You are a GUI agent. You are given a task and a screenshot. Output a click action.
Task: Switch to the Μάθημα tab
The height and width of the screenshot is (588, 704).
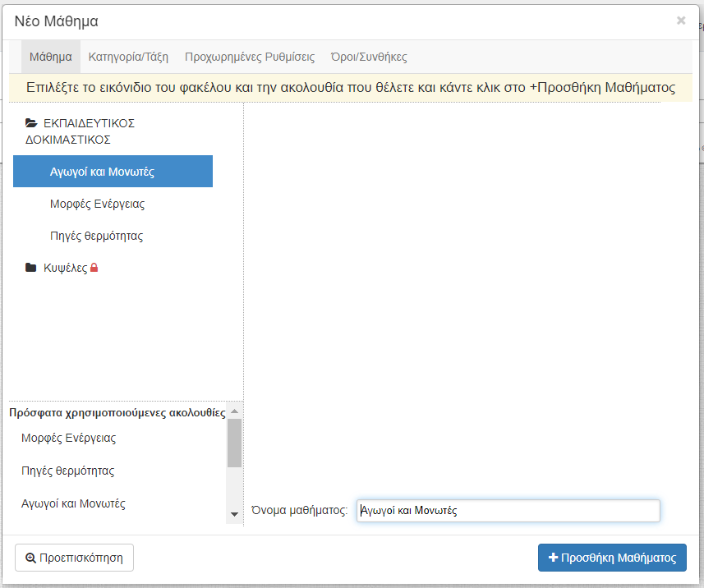tap(51, 57)
